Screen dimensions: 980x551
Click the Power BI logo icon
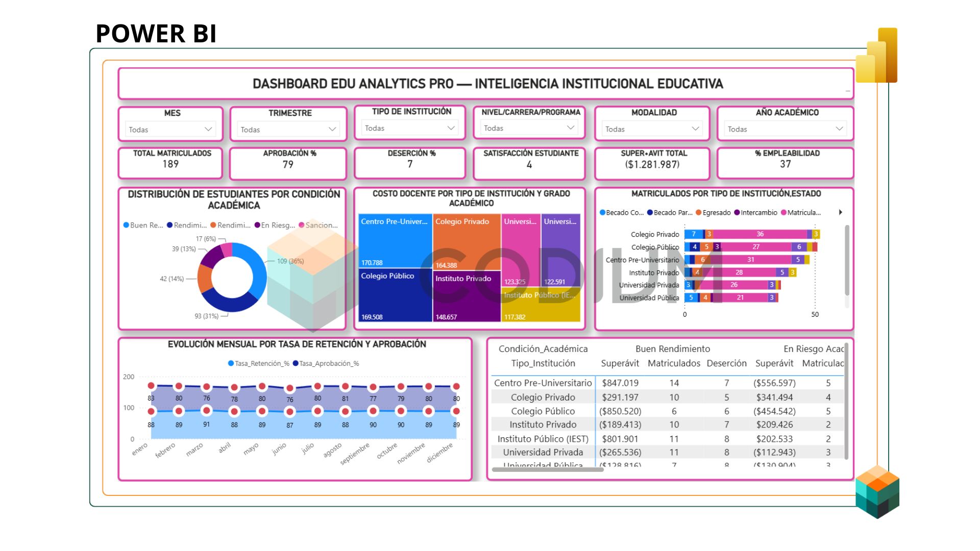[x=876, y=55]
